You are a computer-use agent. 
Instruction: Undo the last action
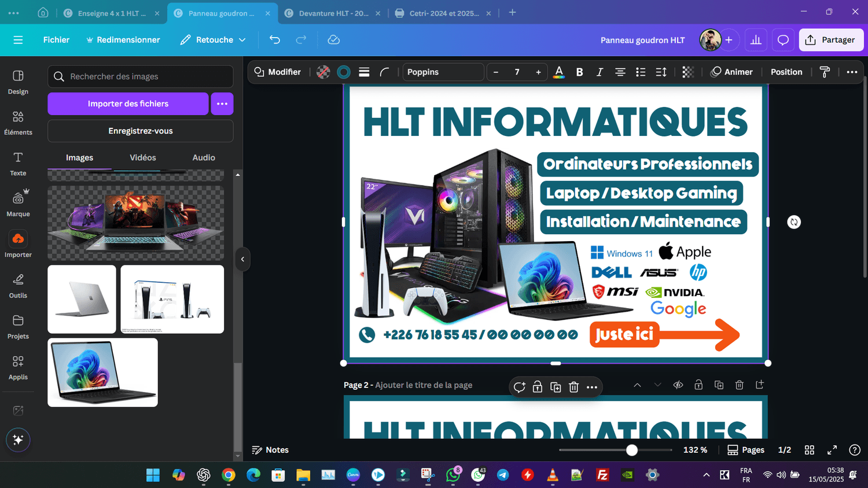click(275, 40)
